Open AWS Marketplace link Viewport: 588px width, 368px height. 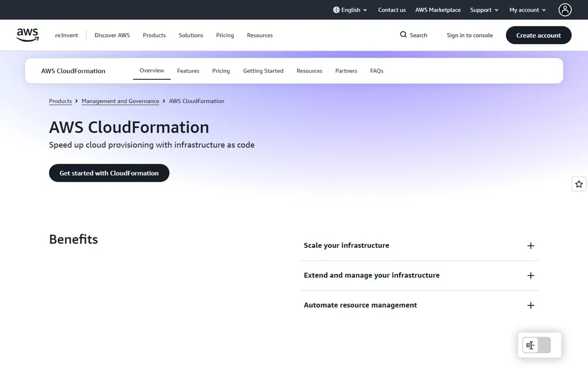pyautogui.click(x=437, y=10)
